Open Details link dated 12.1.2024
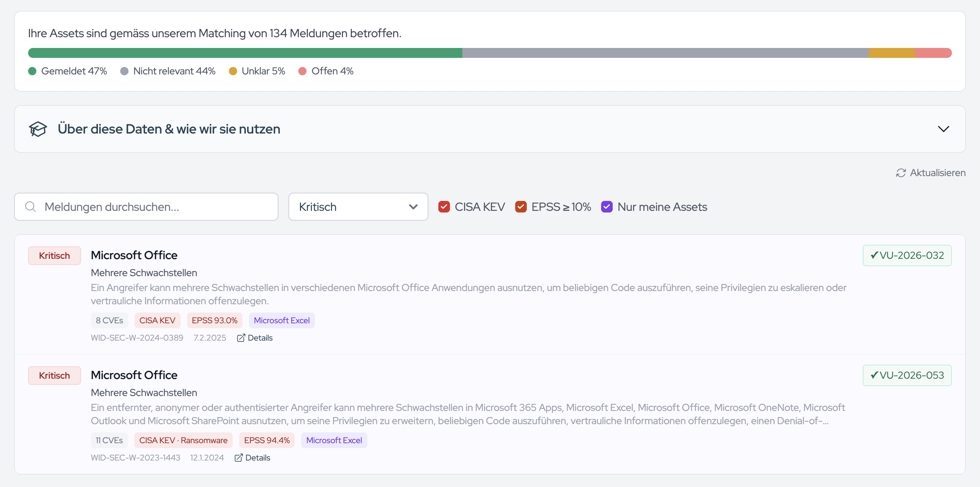This screenshot has width=980, height=487. (252, 458)
